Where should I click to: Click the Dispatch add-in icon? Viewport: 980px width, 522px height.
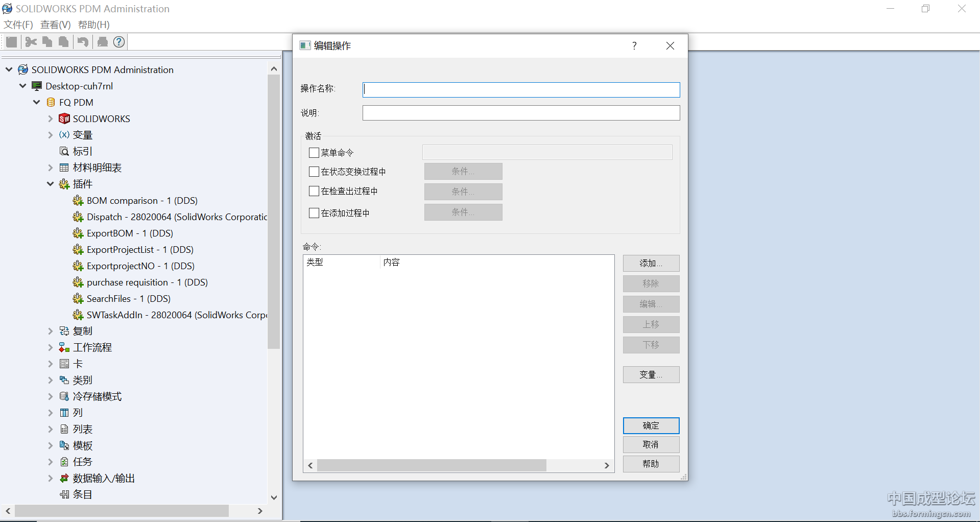click(x=78, y=217)
